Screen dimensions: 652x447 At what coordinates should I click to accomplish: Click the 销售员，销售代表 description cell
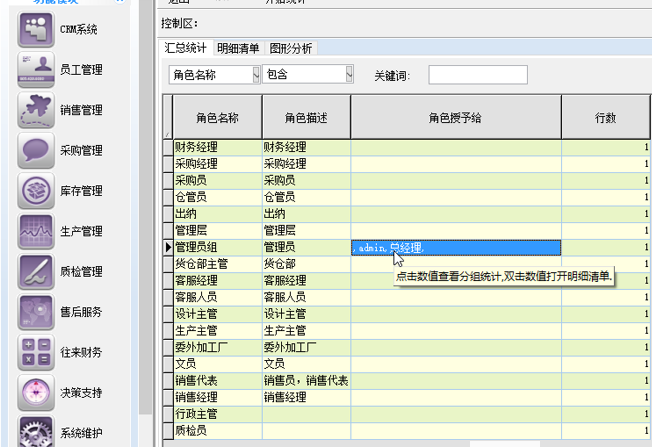[x=306, y=380]
